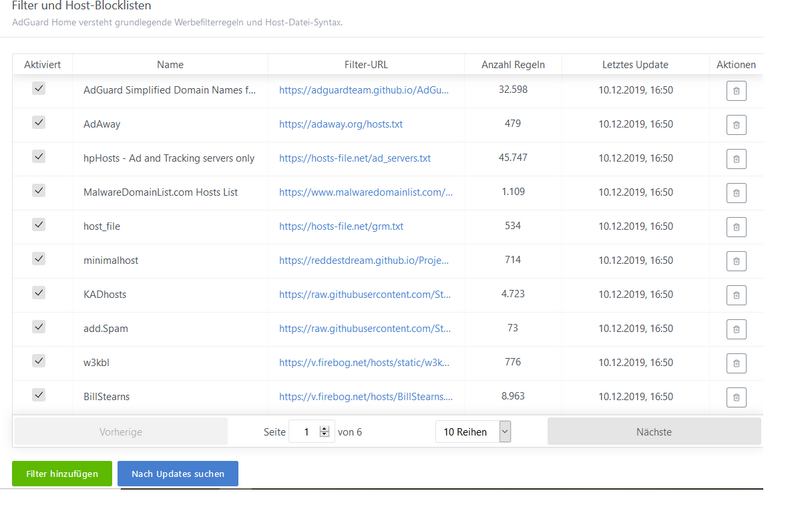The height and width of the screenshot is (508, 800).
Task: Click page number stepper arrows
Action: 324,432
